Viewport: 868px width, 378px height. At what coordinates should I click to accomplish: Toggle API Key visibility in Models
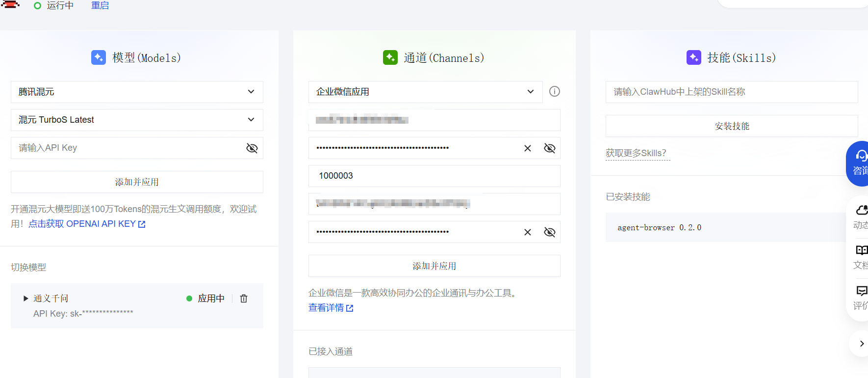pos(252,148)
